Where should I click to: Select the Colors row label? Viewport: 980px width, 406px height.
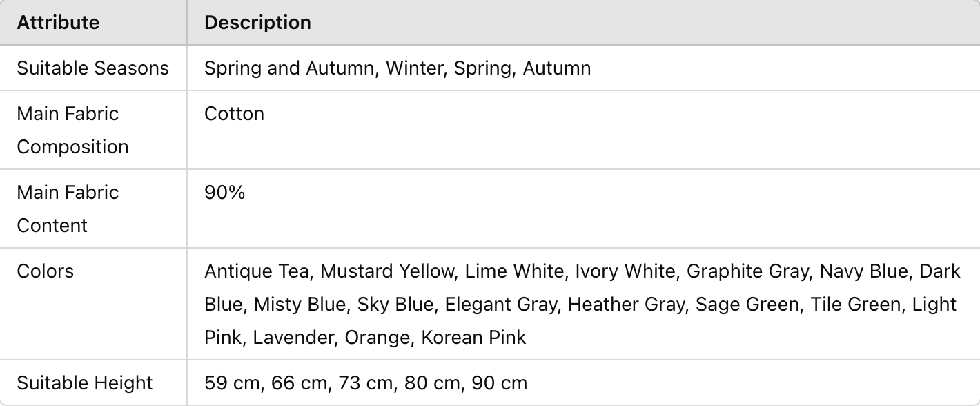click(x=45, y=271)
